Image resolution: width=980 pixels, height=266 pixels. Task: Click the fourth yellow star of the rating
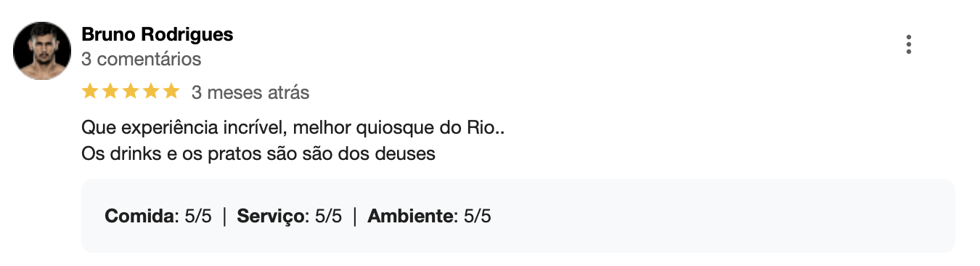click(x=151, y=91)
